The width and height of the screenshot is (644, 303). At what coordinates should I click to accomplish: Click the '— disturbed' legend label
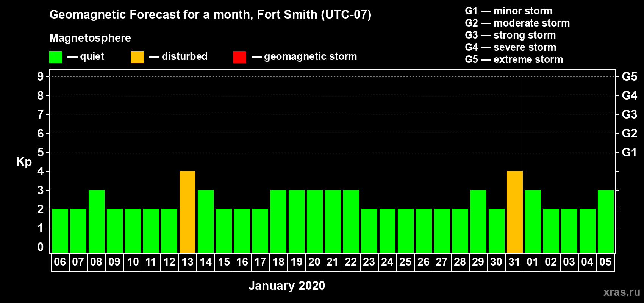178,56
